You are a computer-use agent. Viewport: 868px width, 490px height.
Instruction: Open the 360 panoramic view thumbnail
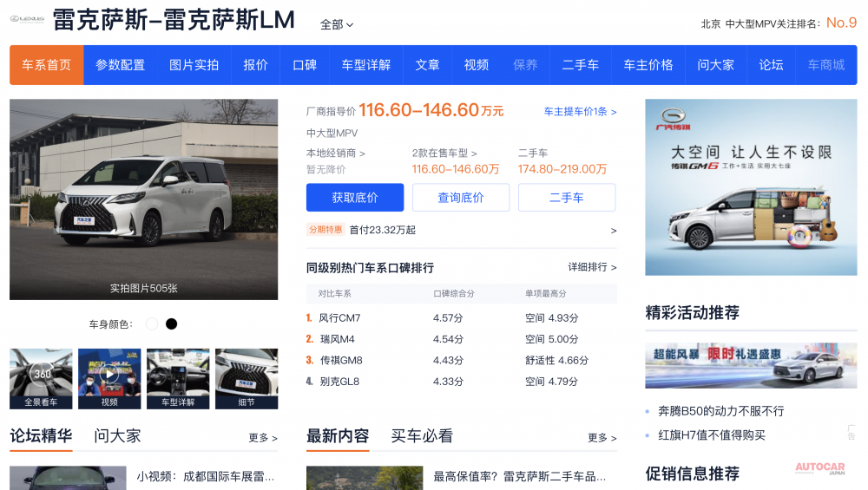point(41,378)
